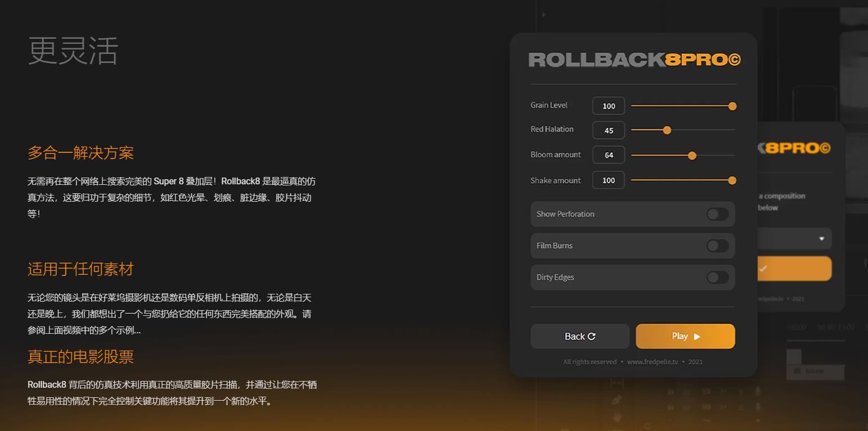Click the ROLLBACK8PRO logo
868x431 pixels.
click(635, 60)
